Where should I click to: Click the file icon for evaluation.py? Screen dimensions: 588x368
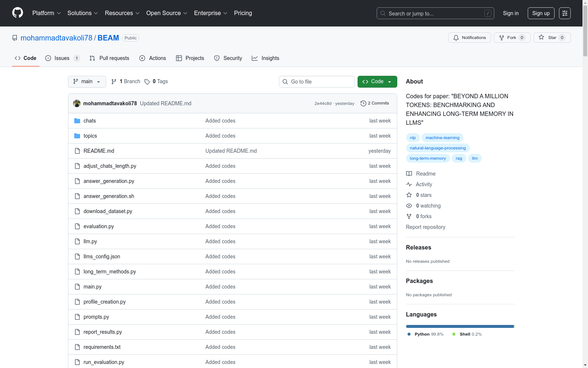[x=77, y=226]
